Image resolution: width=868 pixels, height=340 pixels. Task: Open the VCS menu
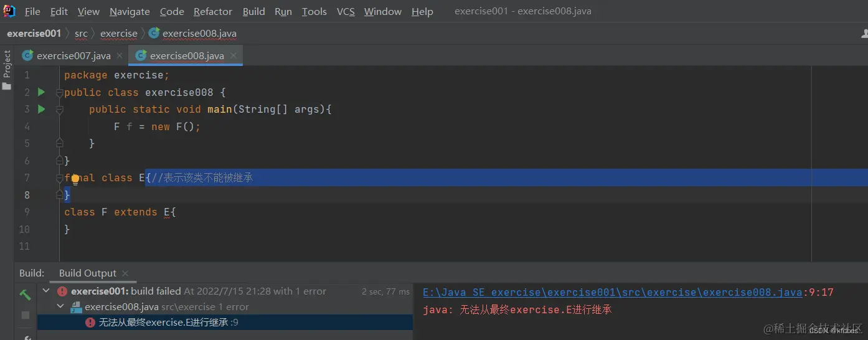point(346,11)
